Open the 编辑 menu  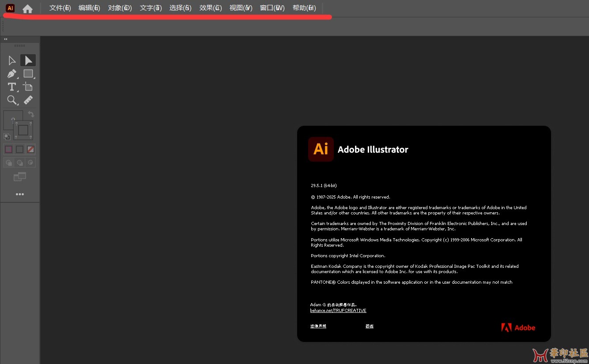point(89,8)
